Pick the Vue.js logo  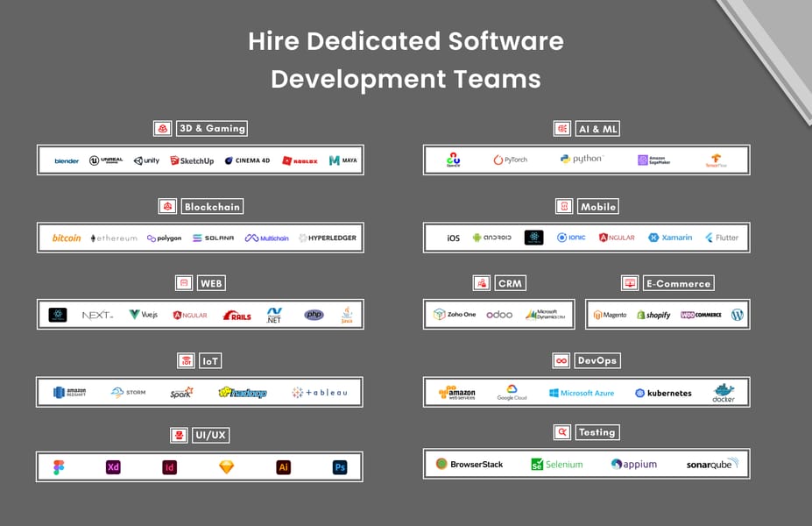[x=143, y=314]
